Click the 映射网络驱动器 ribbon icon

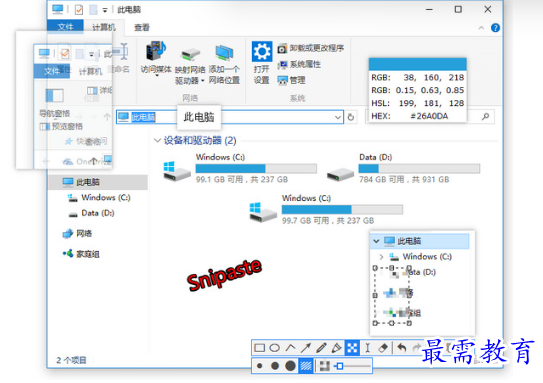coord(190,66)
